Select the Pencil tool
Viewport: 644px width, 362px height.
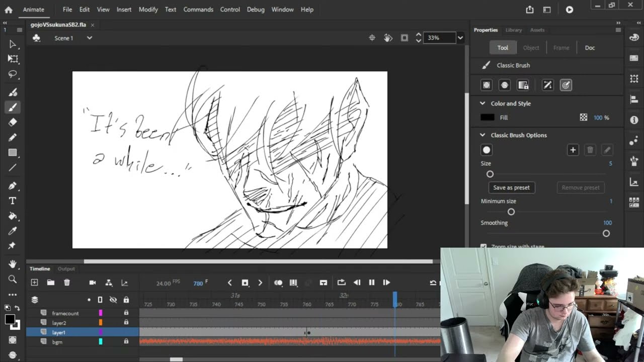point(13,137)
